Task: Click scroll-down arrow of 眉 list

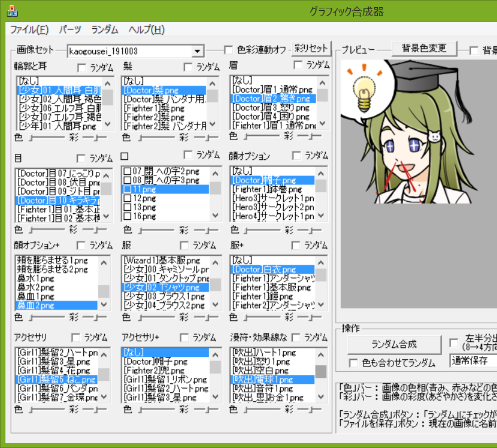Action: tap(322, 123)
